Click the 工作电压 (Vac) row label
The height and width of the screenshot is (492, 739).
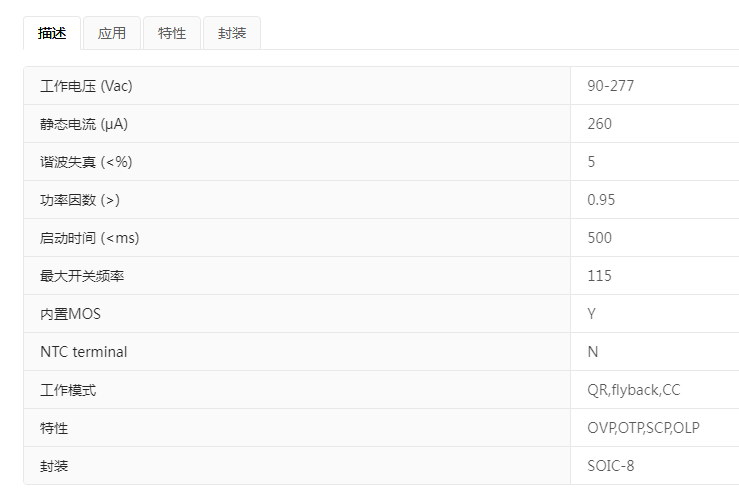coord(86,86)
